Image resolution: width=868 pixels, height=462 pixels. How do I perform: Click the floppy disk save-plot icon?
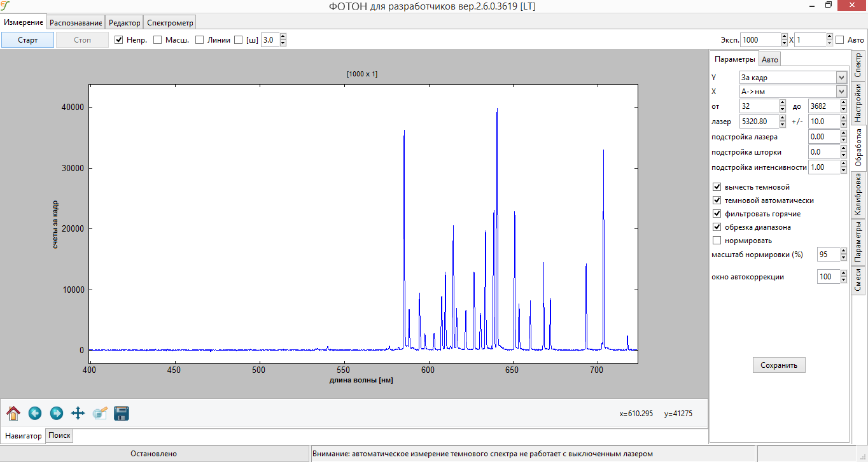tap(122, 414)
